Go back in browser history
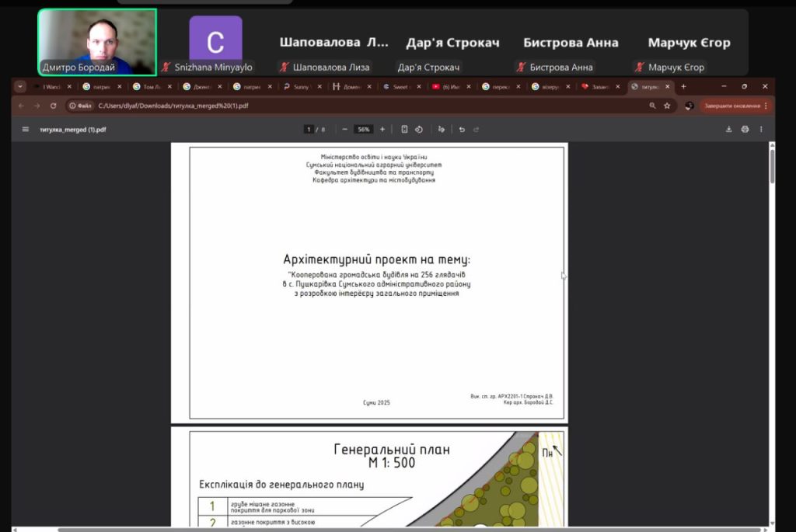Image resolution: width=796 pixels, height=532 pixels. click(21, 106)
